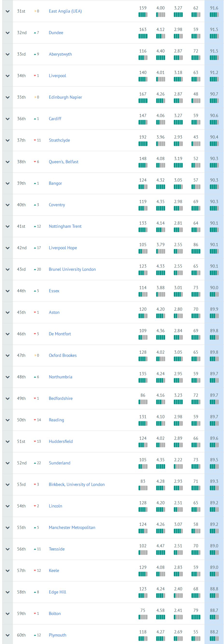Go to Birkbeck, University of London page

[77, 484]
